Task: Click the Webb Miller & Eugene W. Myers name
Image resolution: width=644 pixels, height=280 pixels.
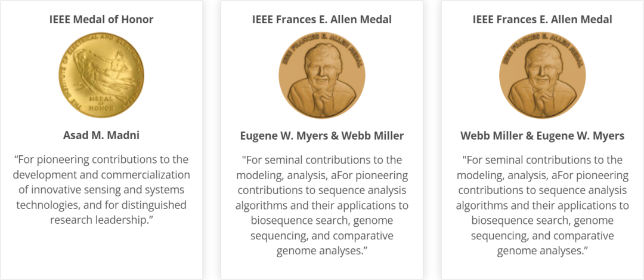Action: pos(543,136)
